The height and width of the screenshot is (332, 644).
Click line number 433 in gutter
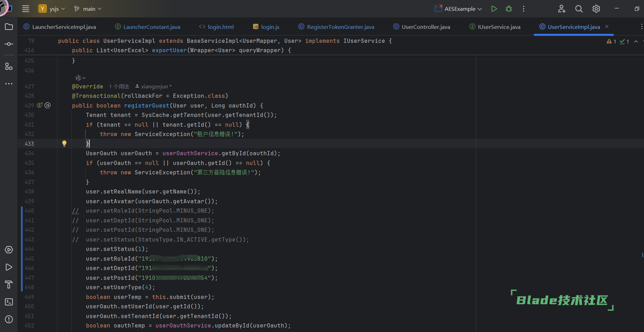[x=30, y=144]
